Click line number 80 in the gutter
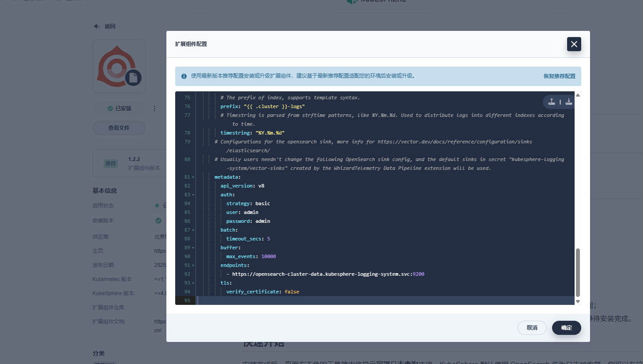The height and width of the screenshot is (364, 643). [187, 159]
